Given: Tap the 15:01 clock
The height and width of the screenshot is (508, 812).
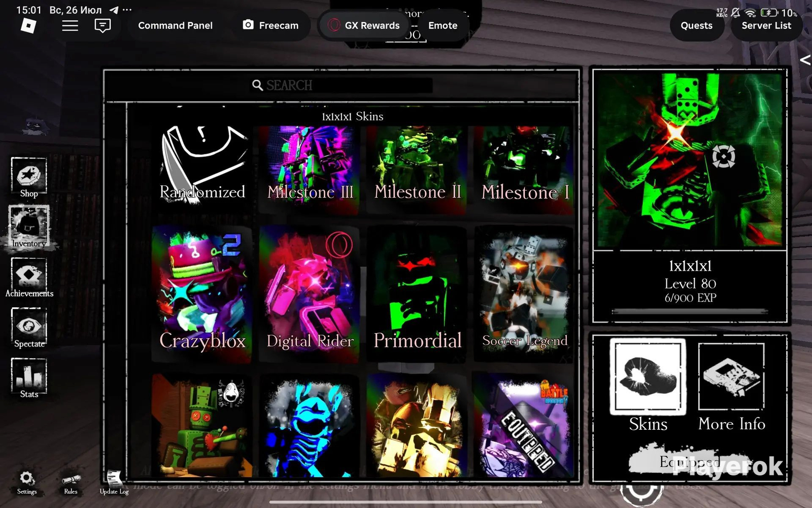Looking at the screenshot, I should (x=28, y=10).
